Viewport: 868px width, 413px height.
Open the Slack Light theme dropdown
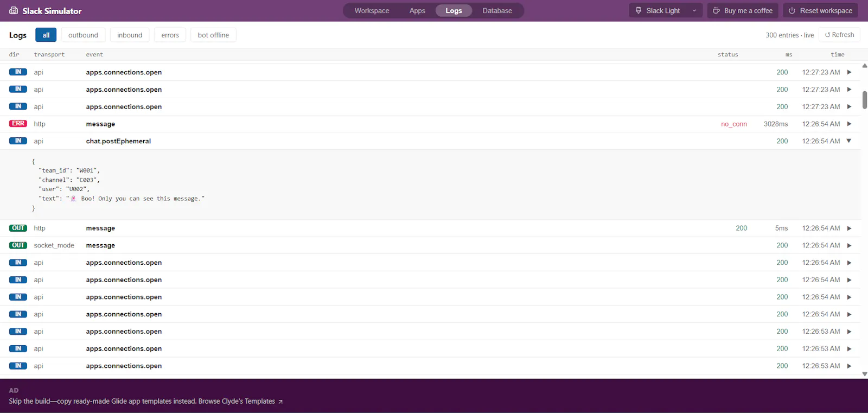tap(666, 10)
